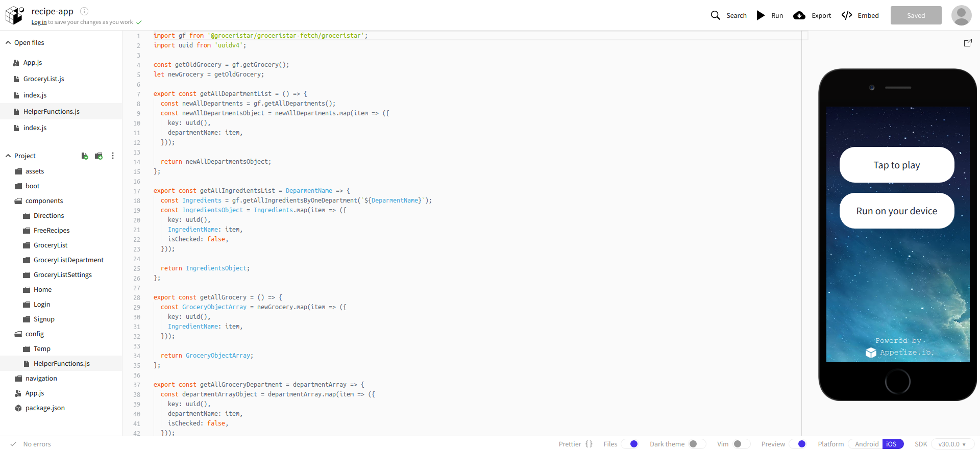The image size is (980, 451).
Task: Run the project with the play icon
Action: pos(761,15)
